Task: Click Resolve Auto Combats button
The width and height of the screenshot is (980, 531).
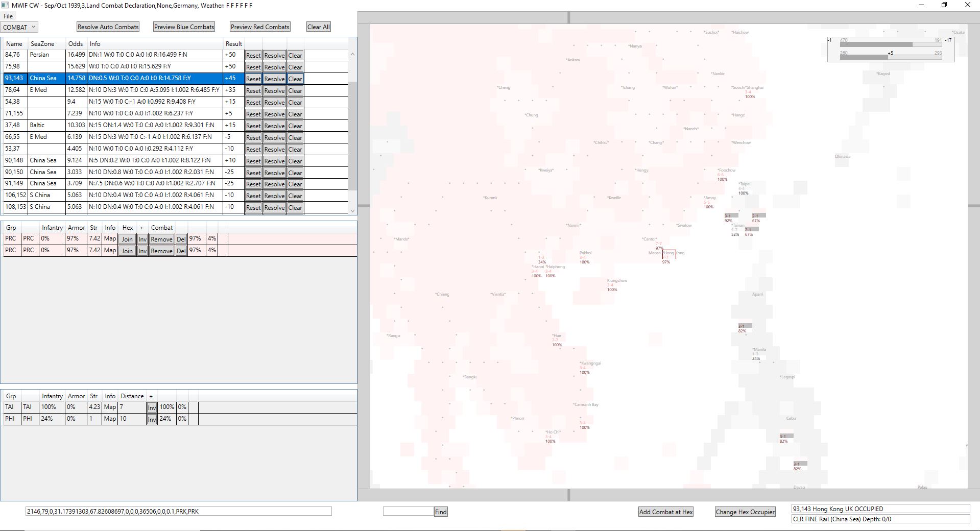Action: pyautogui.click(x=108, y=27)
